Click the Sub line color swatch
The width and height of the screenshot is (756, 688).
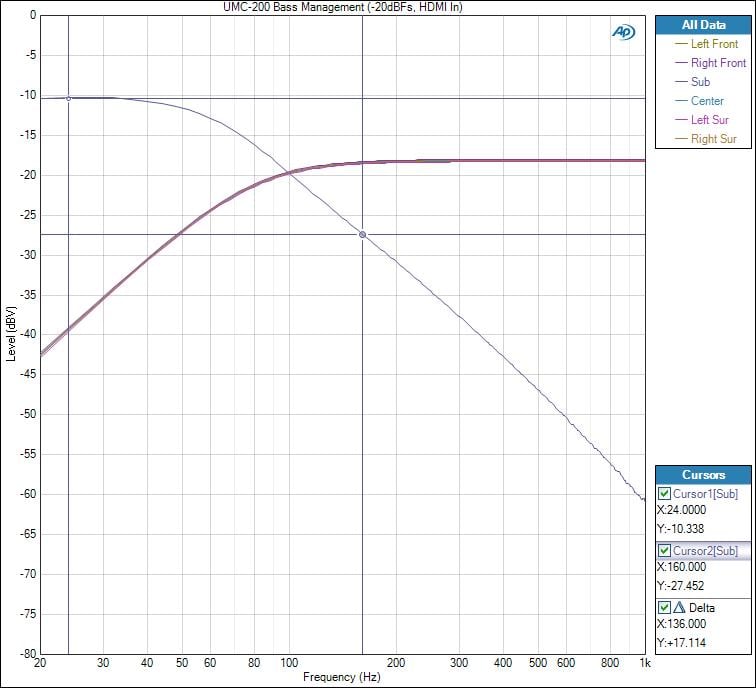tap(681, 82)
